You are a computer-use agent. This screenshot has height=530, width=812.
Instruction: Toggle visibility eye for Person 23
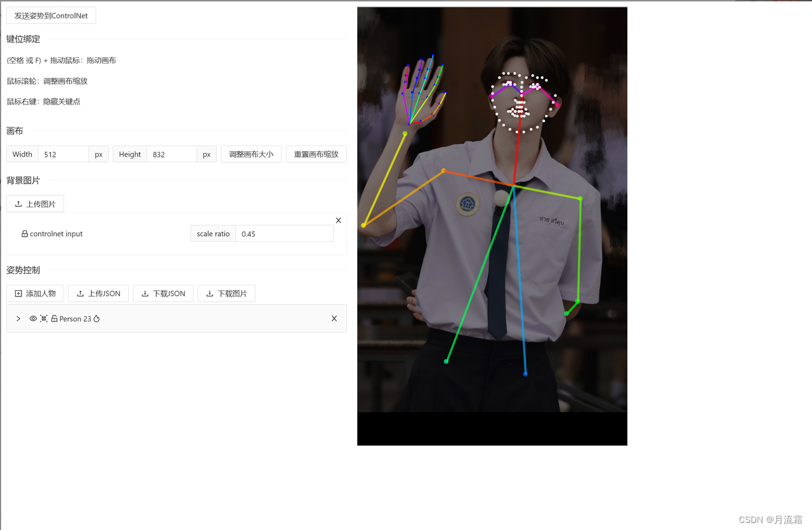pos(33,319)
